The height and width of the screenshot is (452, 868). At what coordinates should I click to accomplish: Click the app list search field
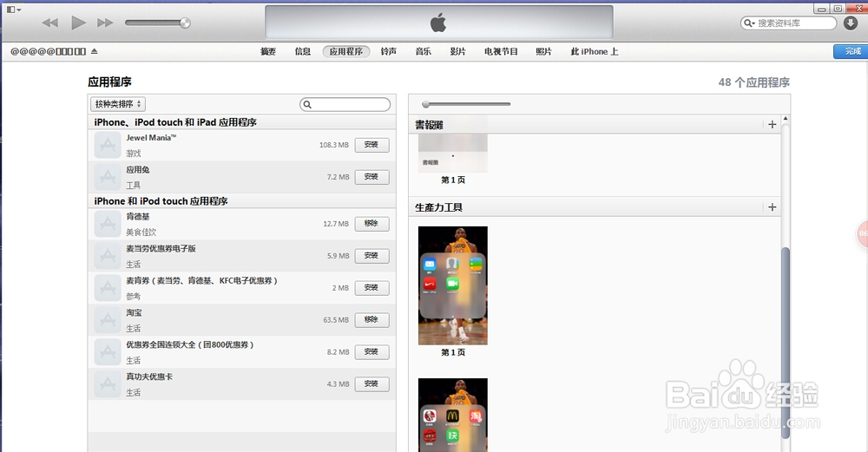point(345,104)
